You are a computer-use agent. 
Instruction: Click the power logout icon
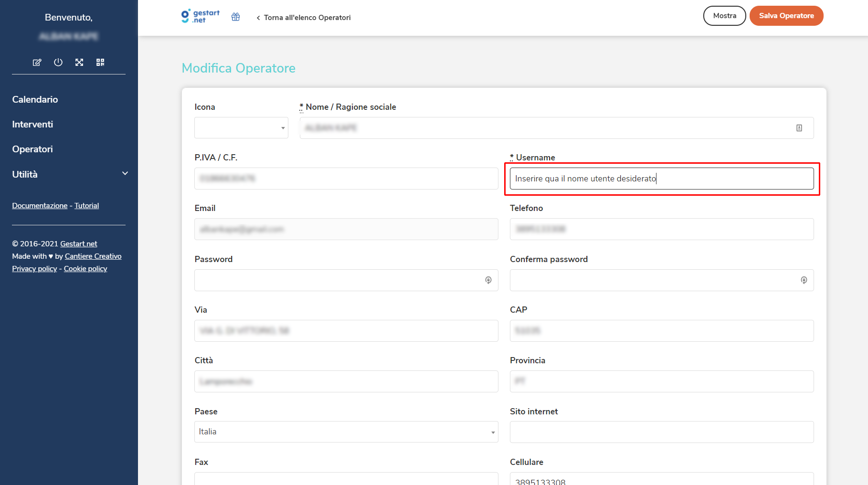[58, 63]
